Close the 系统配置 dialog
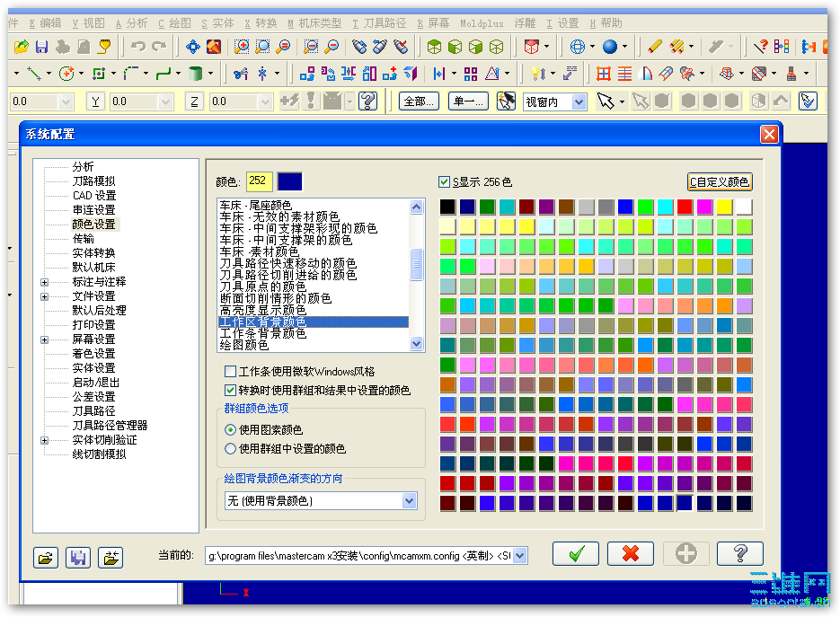The width and height of the screenshot is (840, 617). click(769, 134)
